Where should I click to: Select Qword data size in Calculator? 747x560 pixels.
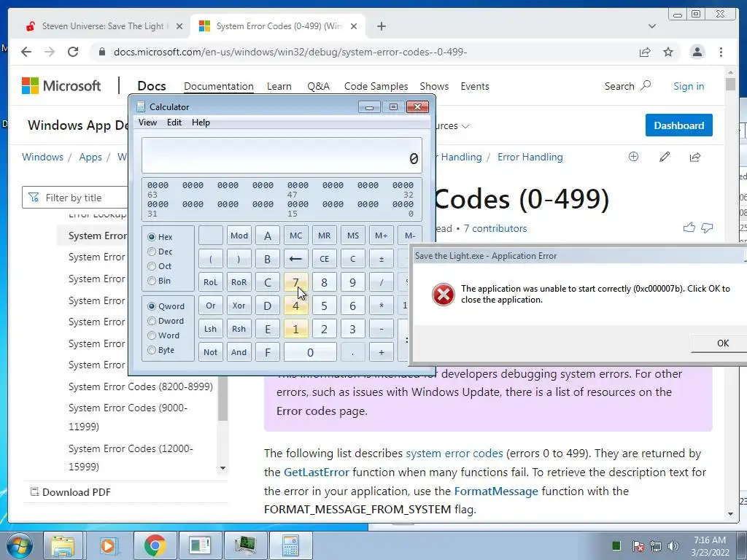pos(152,306)
